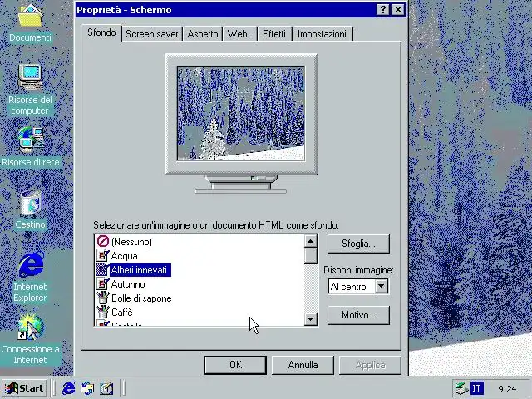Screen dimensions: 532x399
Task: Click the help question mark title button
Action: tap(382, 10)
